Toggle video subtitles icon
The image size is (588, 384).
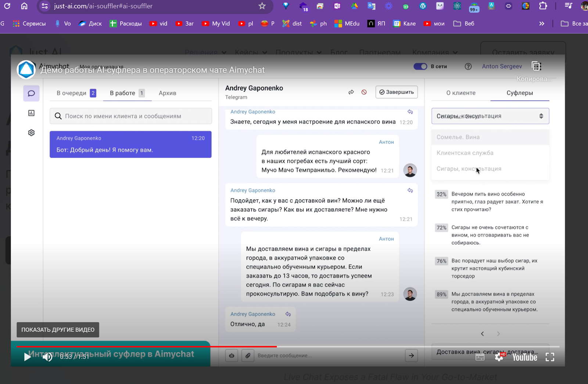pos(480,357)
